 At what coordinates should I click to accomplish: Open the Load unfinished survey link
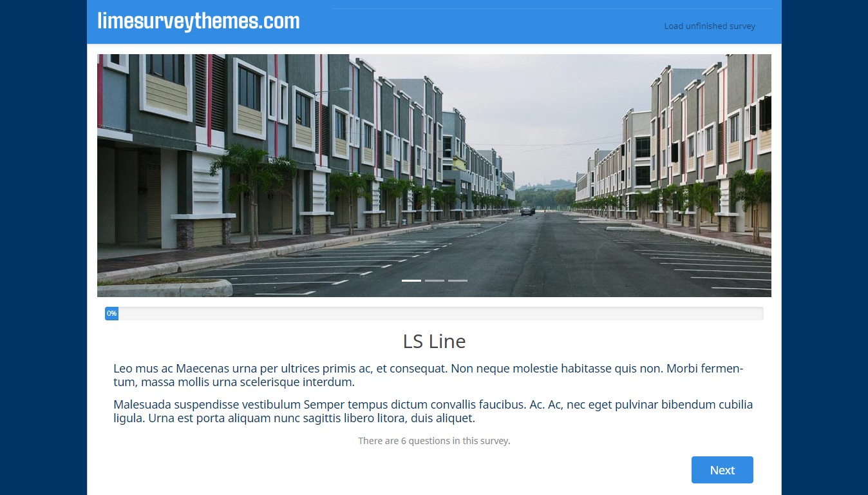point(710,26)
